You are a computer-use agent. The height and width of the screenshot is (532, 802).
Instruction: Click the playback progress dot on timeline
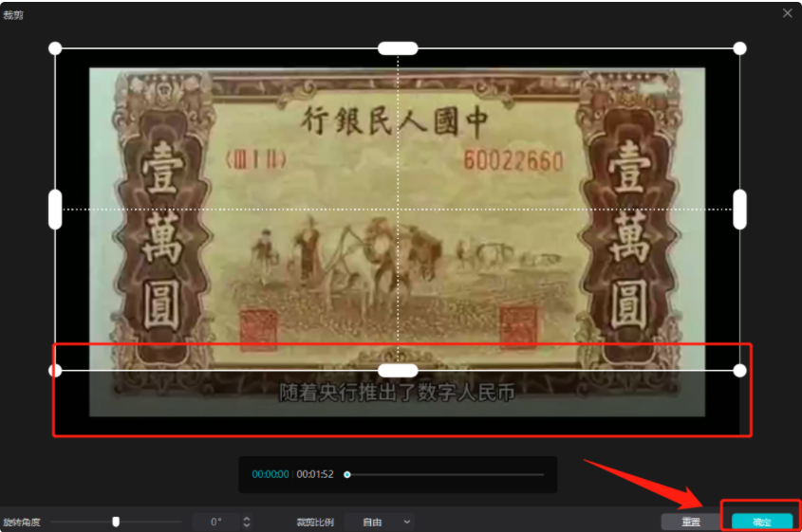coord(347,475)
